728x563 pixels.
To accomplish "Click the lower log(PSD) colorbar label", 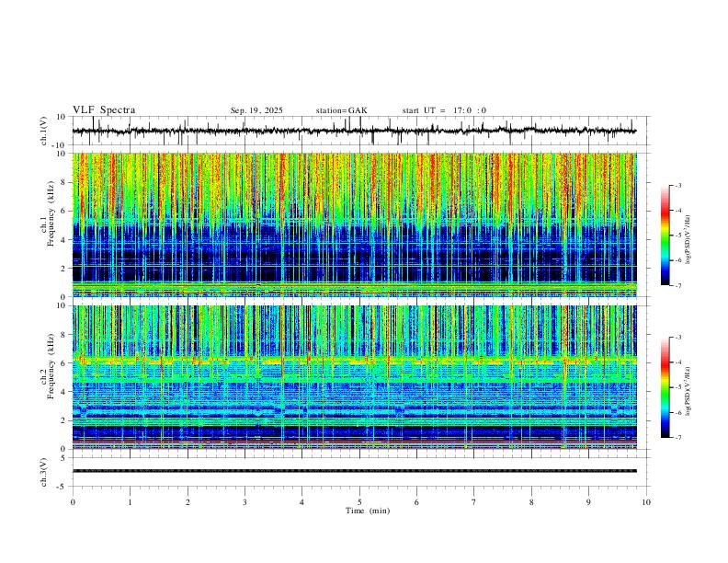I will coord(688,391).
